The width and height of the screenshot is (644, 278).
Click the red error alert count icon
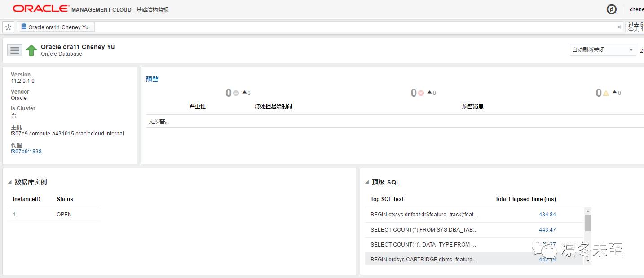click(x=421, y=93)
